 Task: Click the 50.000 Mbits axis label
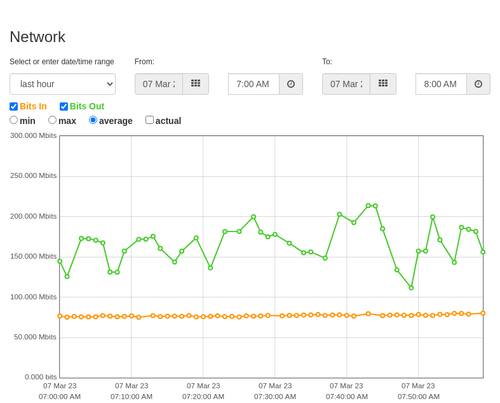pyautogui.click(x=35, y=337)
